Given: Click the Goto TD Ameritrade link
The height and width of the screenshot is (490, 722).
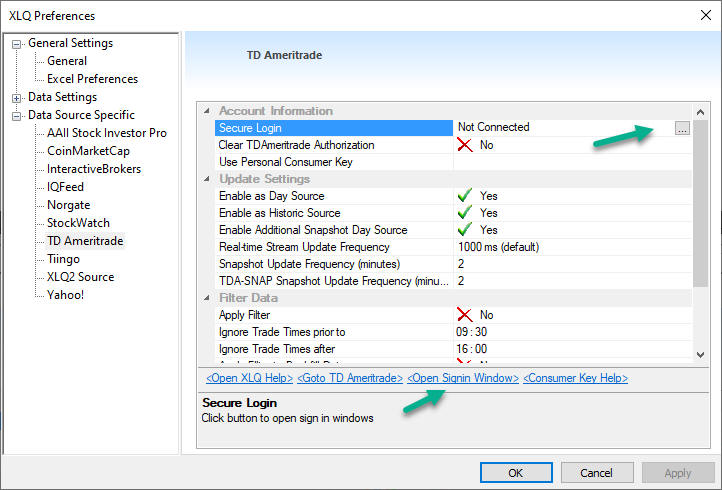Looking at the screenshot, I should pos(349,378).
